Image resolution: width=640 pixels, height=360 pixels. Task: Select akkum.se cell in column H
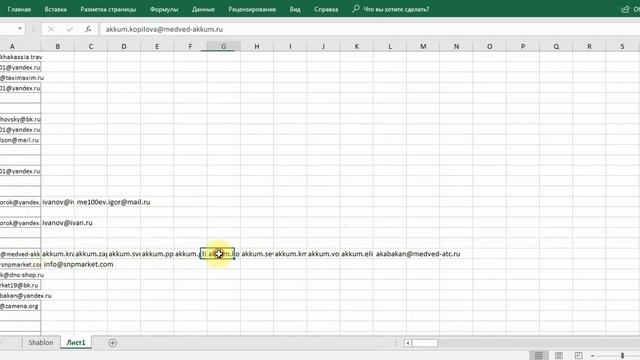pos(257,254)
